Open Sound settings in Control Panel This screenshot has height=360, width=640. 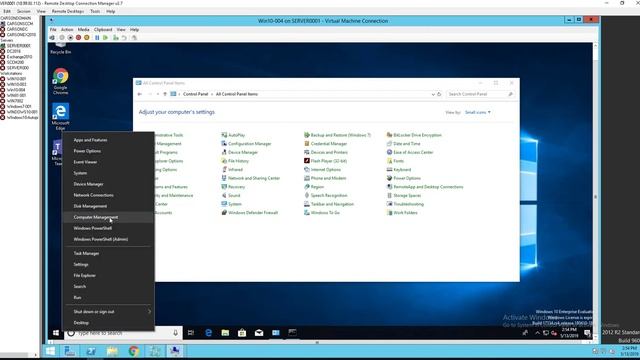pyautogui.click(x=231, y=196)
